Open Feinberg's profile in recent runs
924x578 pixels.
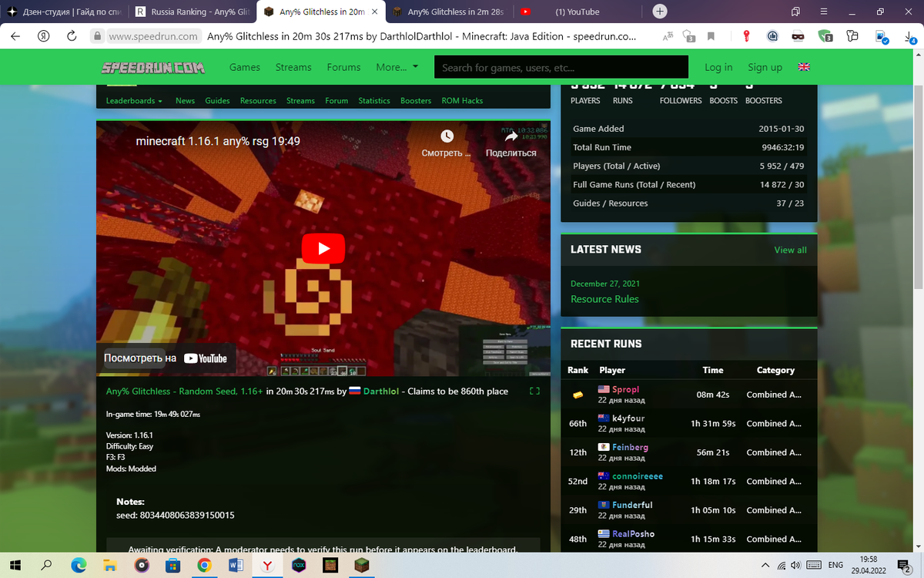630,447
